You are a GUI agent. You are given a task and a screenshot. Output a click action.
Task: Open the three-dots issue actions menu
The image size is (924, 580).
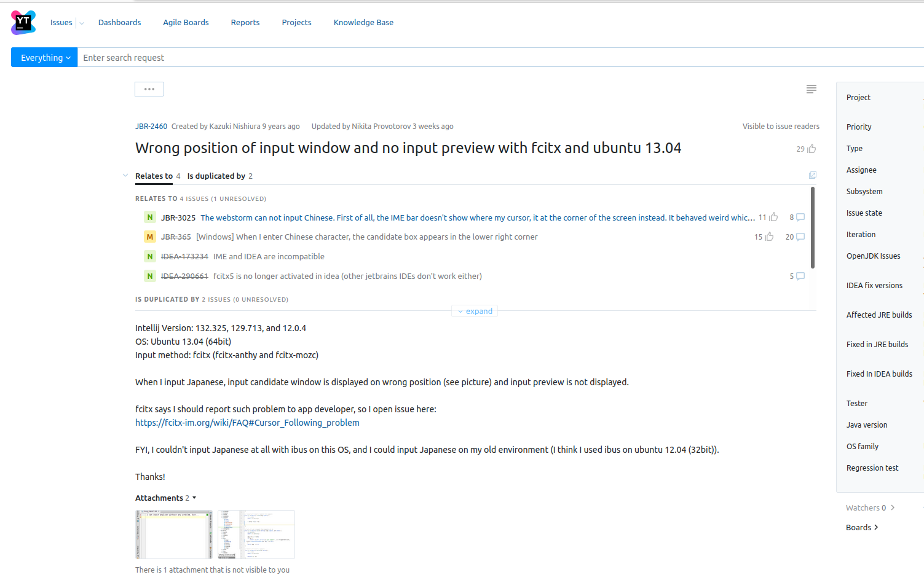tap(149, 89)
